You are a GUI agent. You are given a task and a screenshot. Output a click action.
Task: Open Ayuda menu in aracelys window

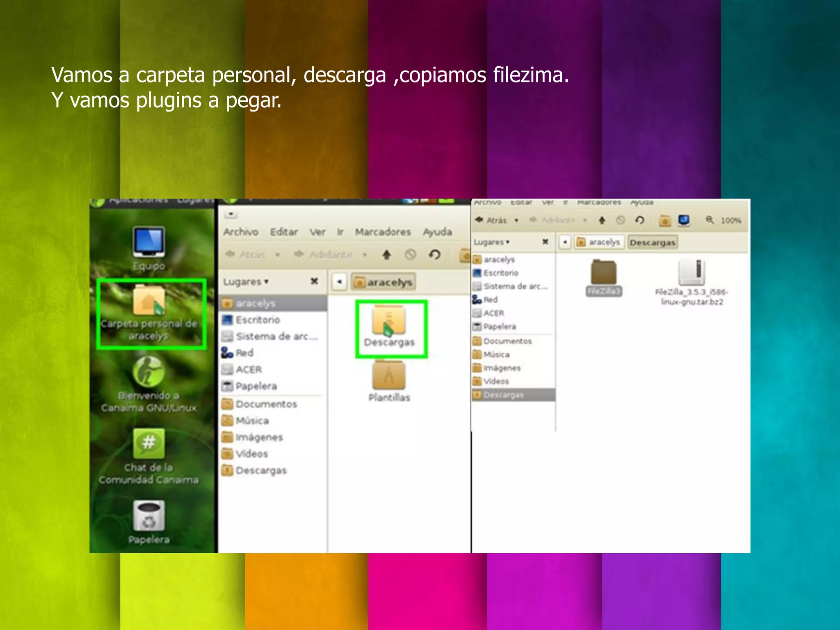tap(438, 232)
